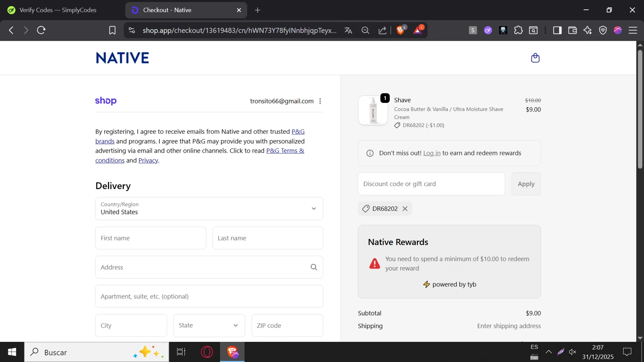Viewport: 644px width, 362px height.
Task: Switch to the Verify Codes SimplyCodes tab
Action: click(58, 10)
